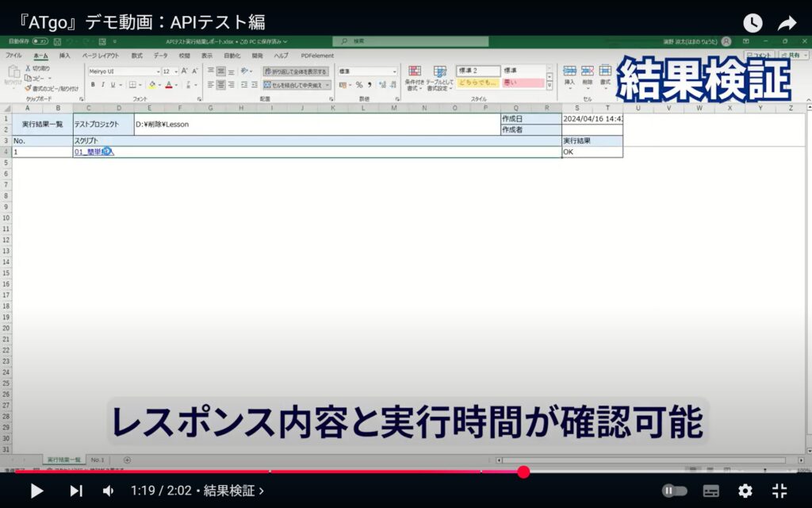Screen dimensions: 812x508
Task: Open the Share arrow icon
Action: 787,23
